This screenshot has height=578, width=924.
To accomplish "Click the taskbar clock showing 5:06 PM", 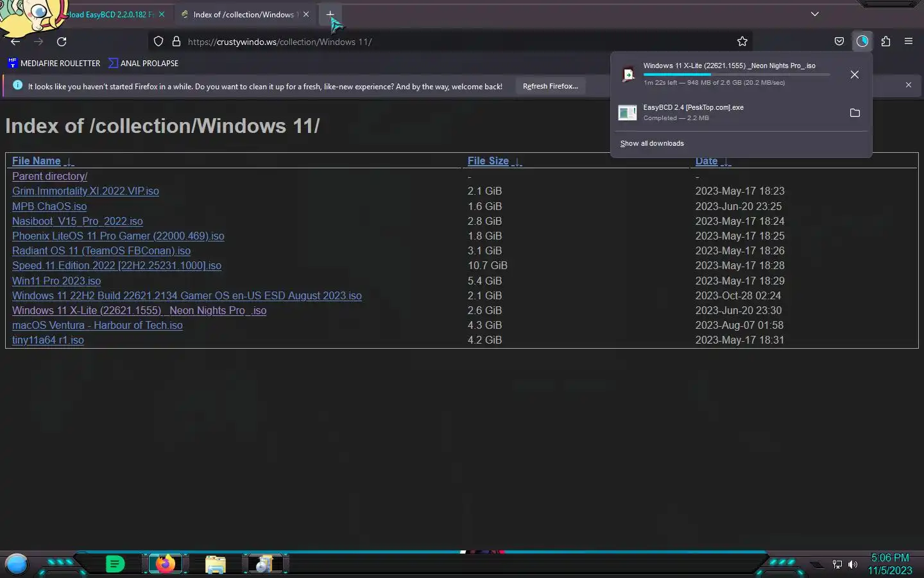I will point(890,564).
